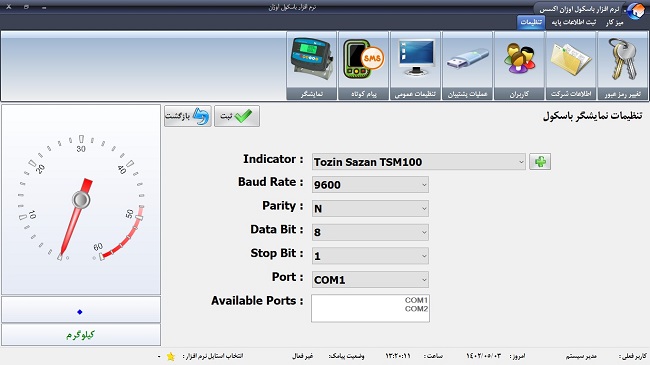Select COM2 in Available Ports list

coord(416,309)
